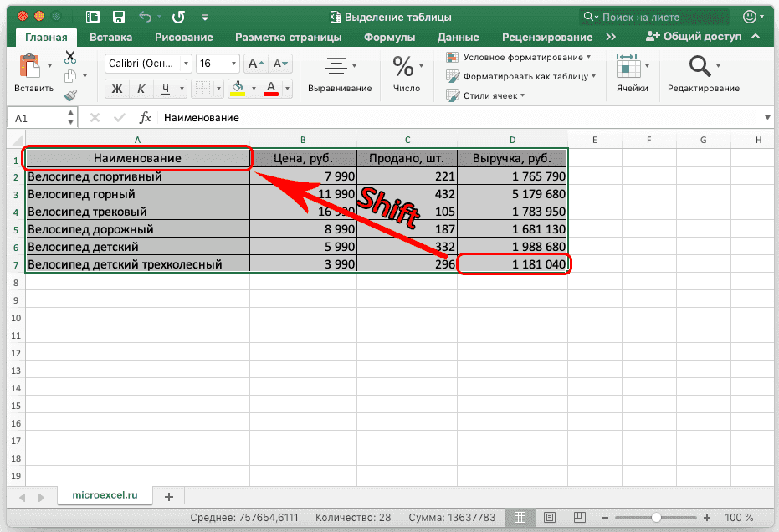Click the red font color swatch
This screenshot has width=779, height=532.
270,89
